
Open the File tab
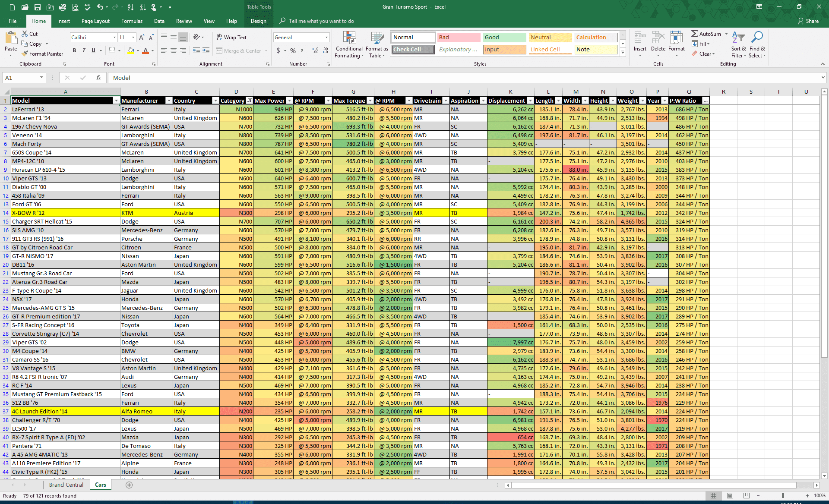pyautogui.click(x=13, y=21)
